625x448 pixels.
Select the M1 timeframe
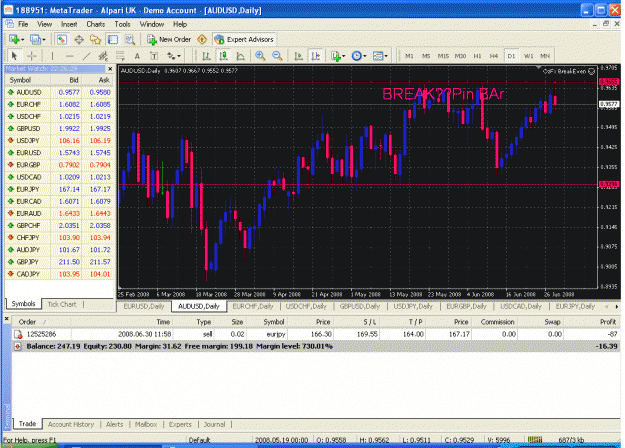pyautogui.click(x=409, y=56)
